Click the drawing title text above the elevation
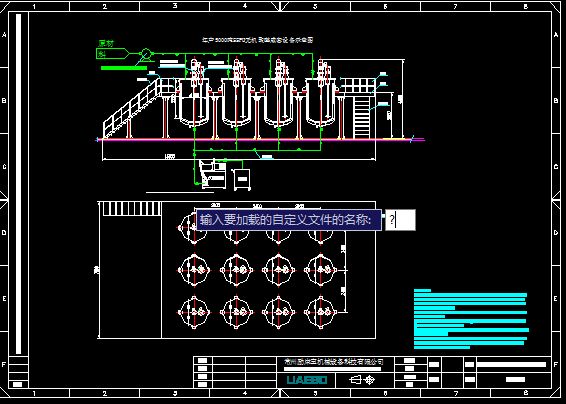This screenshot has height=404, width=566. click(258, 40)
